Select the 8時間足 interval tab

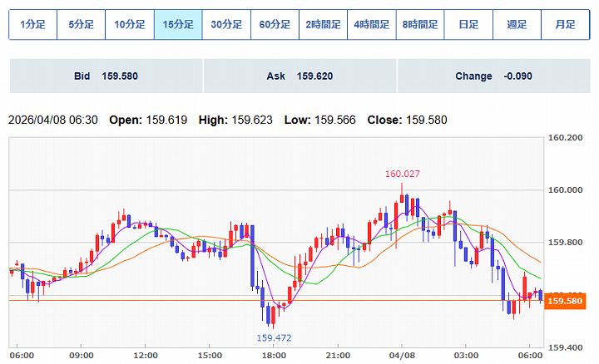point(420,25)
